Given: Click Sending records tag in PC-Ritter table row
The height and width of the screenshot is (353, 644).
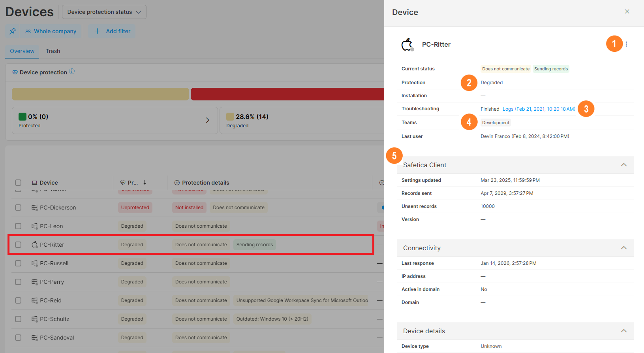Looking at the screenshot, I should [255, 245].
